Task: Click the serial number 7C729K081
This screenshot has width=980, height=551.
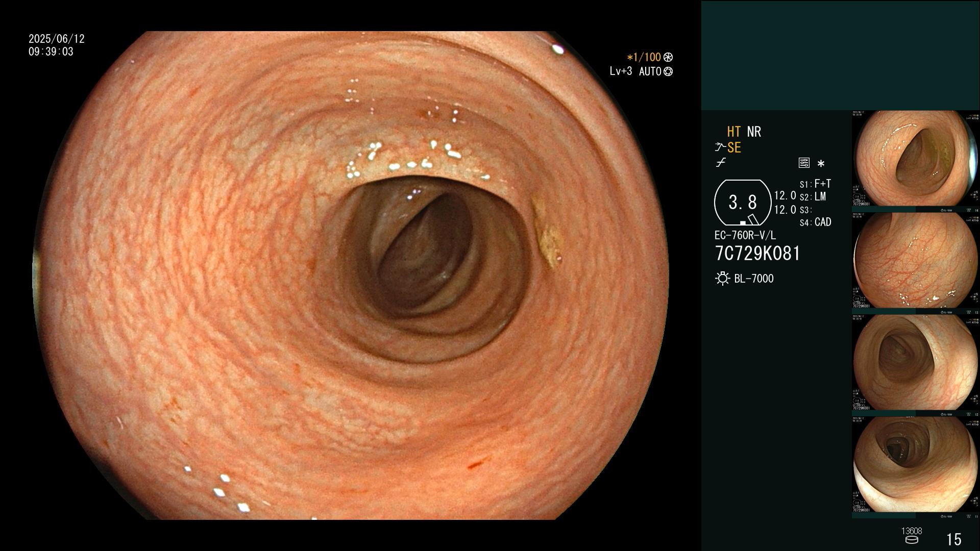Action: click(x=757, y=254)
